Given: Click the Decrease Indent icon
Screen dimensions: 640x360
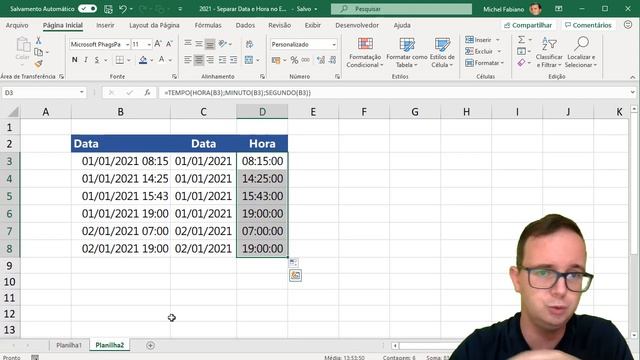Looking at the screenshot, I should tap(222, 60).
